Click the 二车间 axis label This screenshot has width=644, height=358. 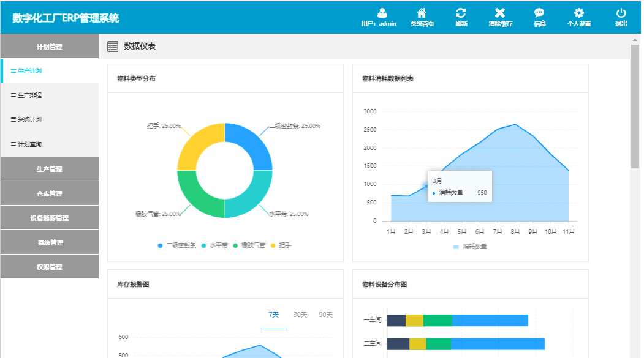pyautogui.click(x=372, y=344)
